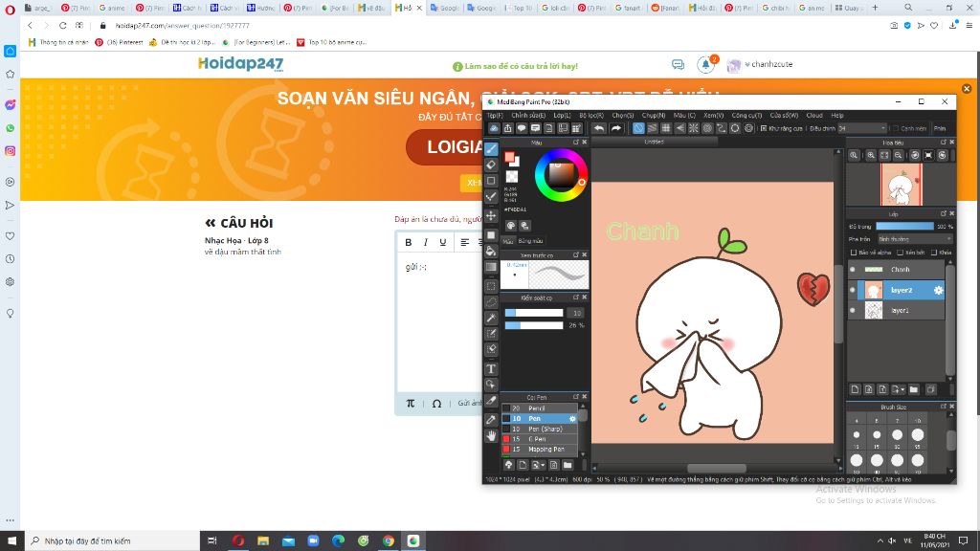Select the transparent color swatch
This screenshot has height=551, width=980.
coord(512,177)
